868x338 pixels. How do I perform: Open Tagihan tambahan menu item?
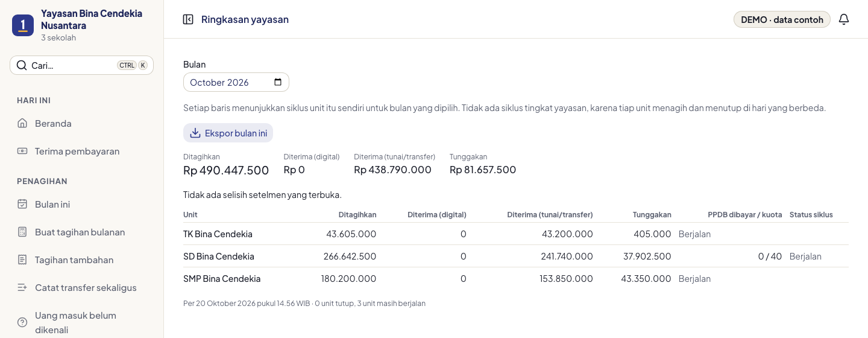coord(81,260)
